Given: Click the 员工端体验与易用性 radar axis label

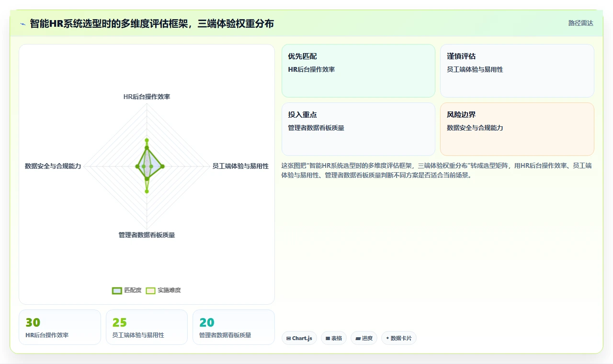Looking at the screenshot, I should pyautogui.click(x=240, y=166).
